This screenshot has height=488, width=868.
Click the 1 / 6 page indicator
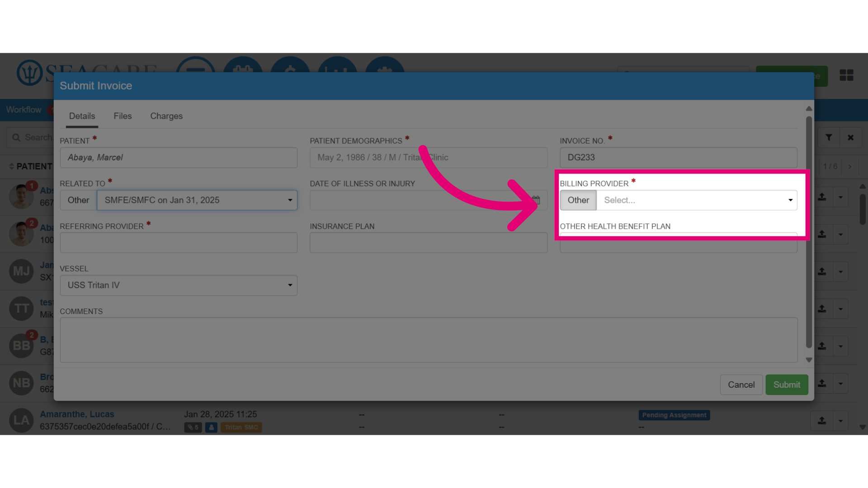pos(830,166)
